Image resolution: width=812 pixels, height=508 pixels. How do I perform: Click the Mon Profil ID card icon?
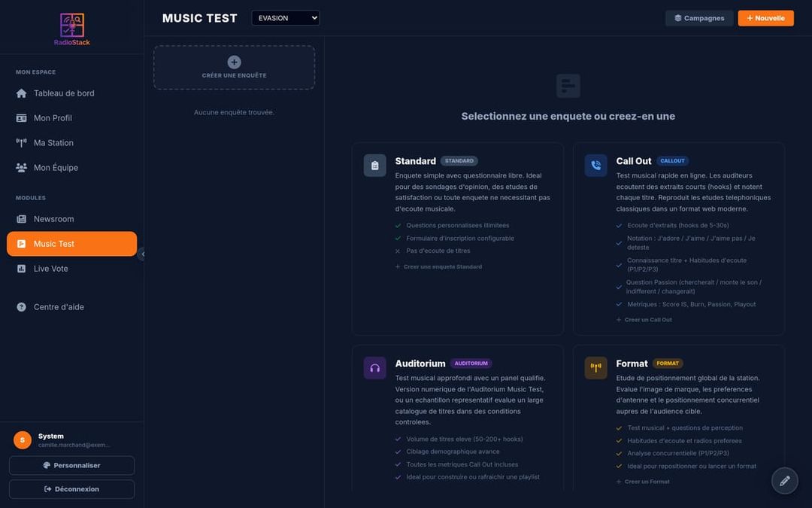point(21,118)
